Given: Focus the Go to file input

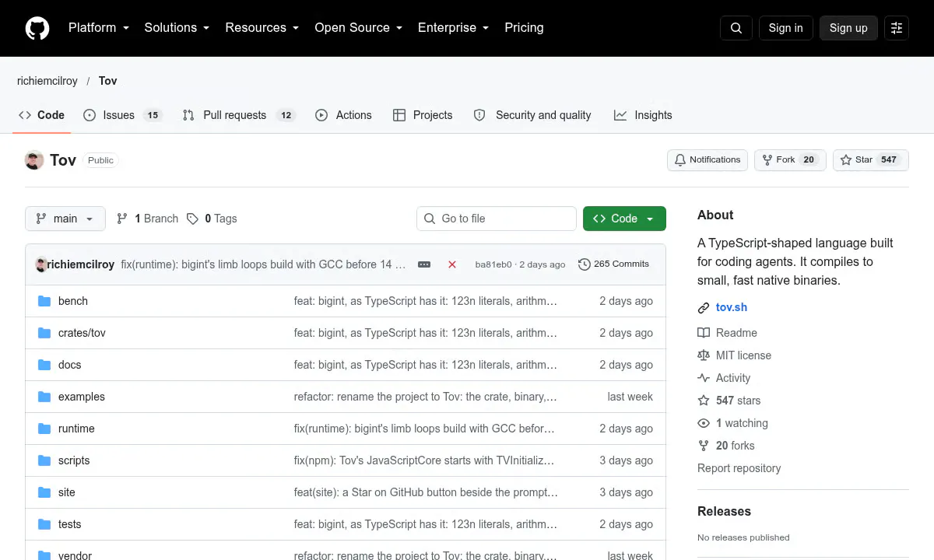Looking at the screenshot, I should (x=497, y=219).
